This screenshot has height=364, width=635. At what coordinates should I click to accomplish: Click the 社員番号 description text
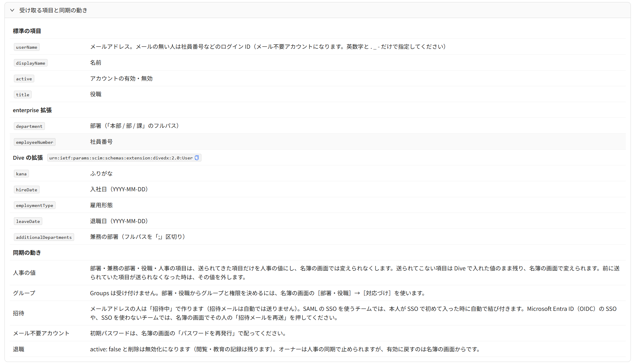[101, 142]
